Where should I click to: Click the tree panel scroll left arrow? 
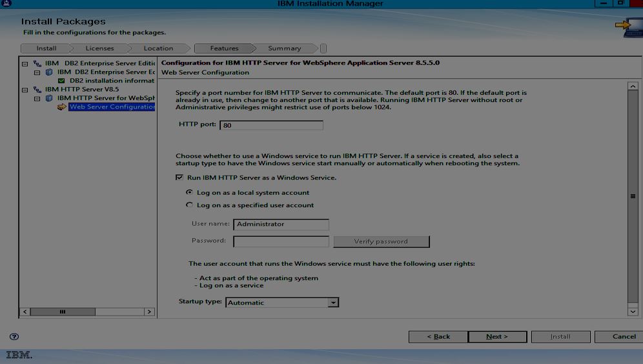pyautogui.click(x=25, y=312)
